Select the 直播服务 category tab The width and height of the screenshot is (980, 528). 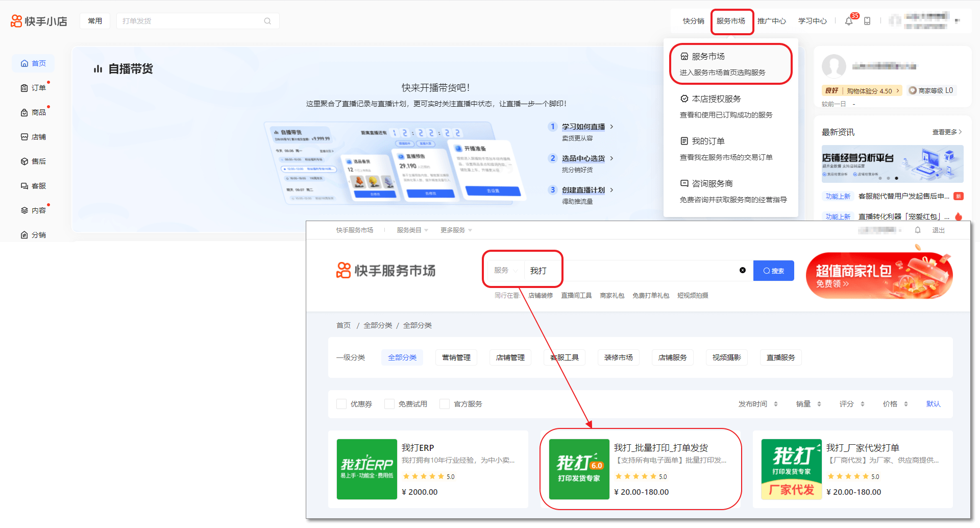pyautogui.click(x=781, y=357)
